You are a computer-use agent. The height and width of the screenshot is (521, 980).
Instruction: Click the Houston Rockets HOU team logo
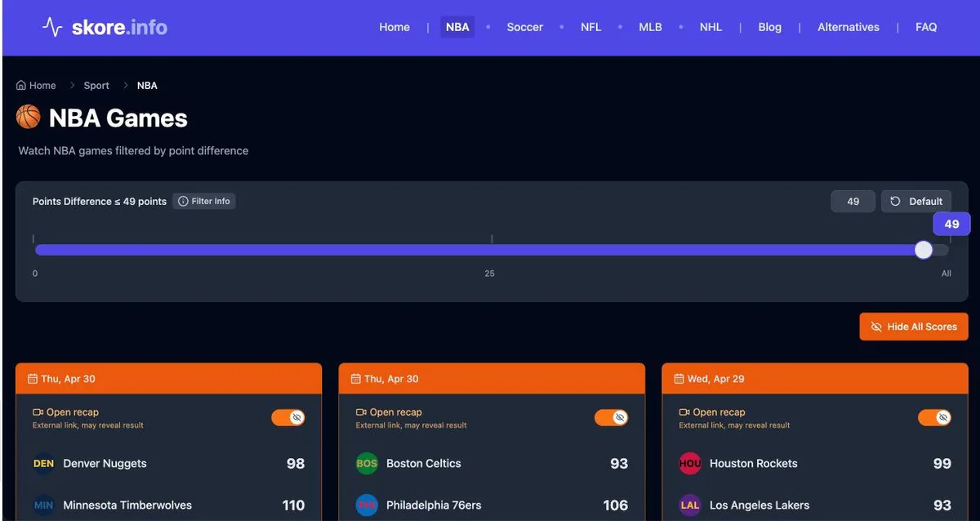(x=690, y=463)
